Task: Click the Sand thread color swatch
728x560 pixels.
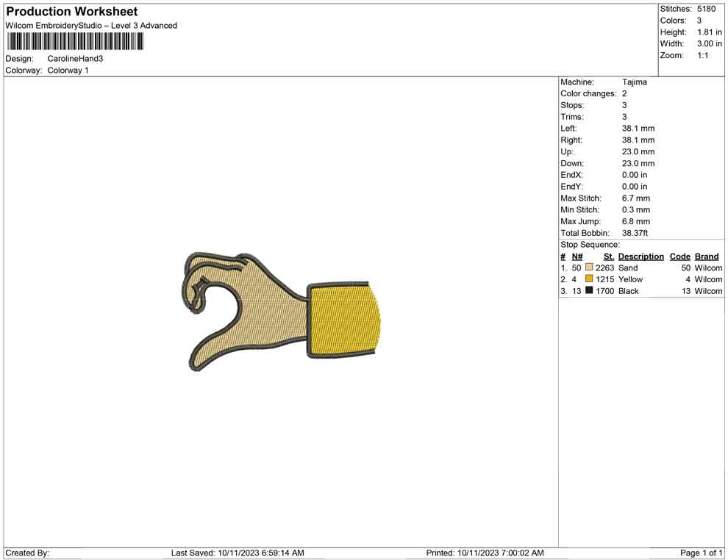Action: 589,268
